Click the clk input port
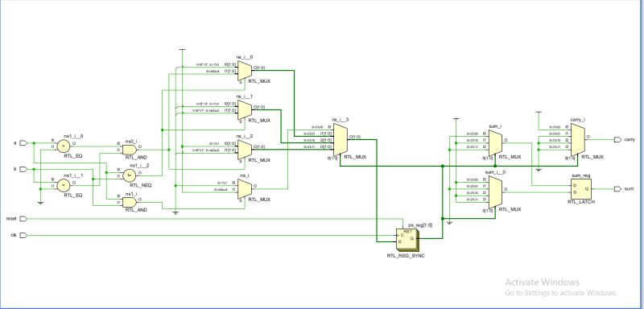 tap(23, 235)
